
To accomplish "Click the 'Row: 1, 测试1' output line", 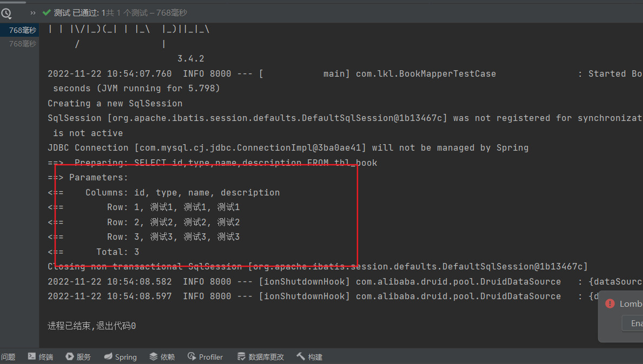I will (143, 207).
